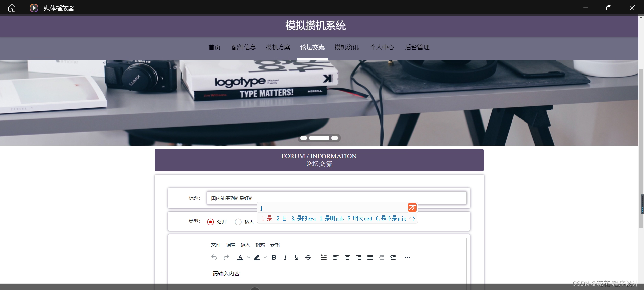Open the 攒机资讯 navigation tab
Screen dimensions: 644x290
[347, 47]
